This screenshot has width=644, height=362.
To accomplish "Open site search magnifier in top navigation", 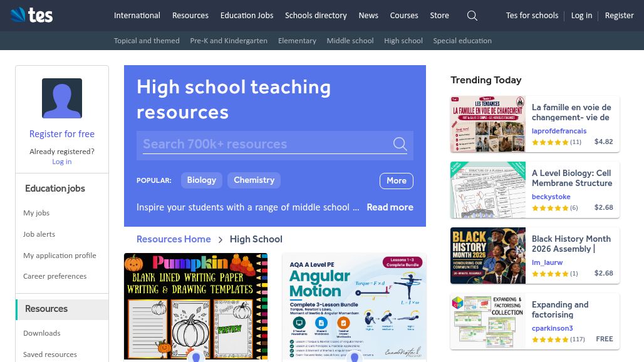I will [x=472, y=16].
